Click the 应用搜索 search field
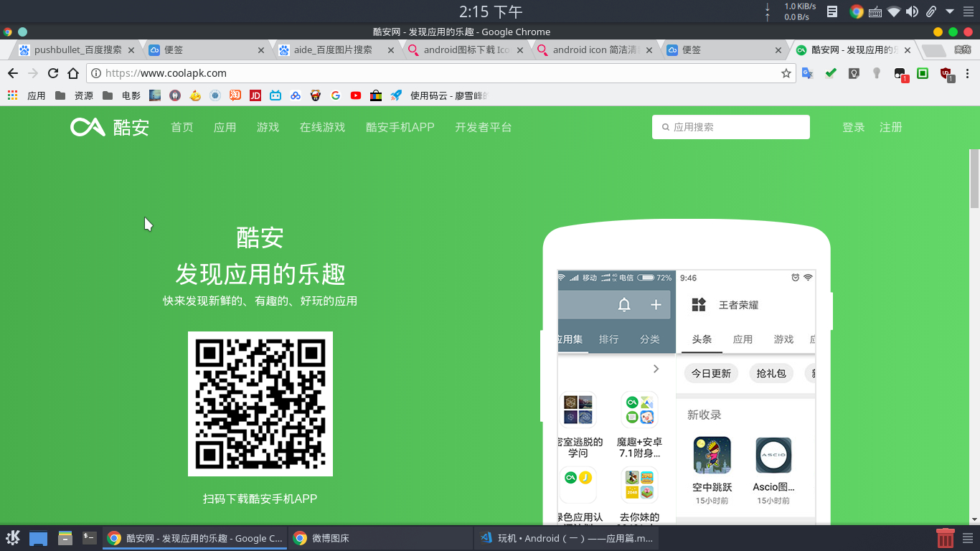This screenshot has height=551, width=980. click(x=730, y=126)
